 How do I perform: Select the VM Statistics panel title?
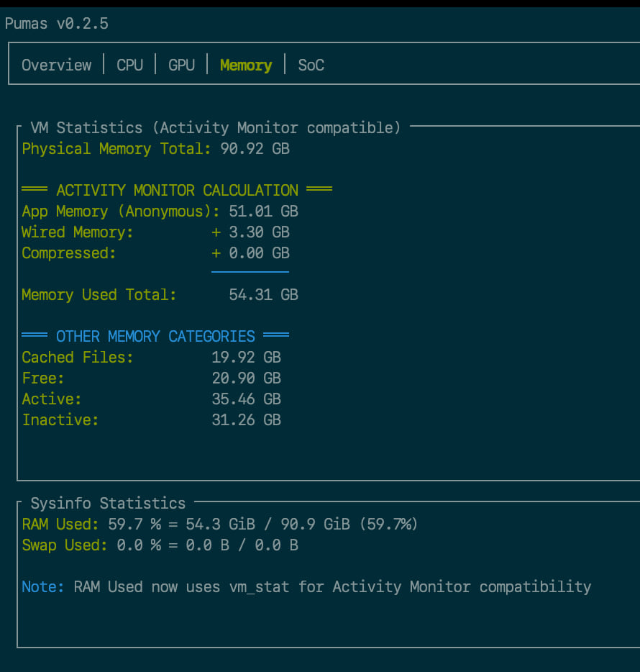pos(215,128)
